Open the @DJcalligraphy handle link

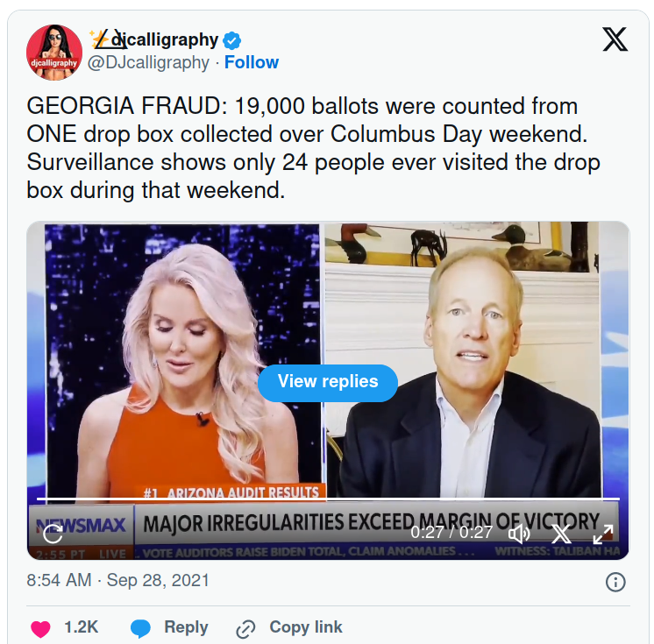pyautogui.click(x=148, y=62)
